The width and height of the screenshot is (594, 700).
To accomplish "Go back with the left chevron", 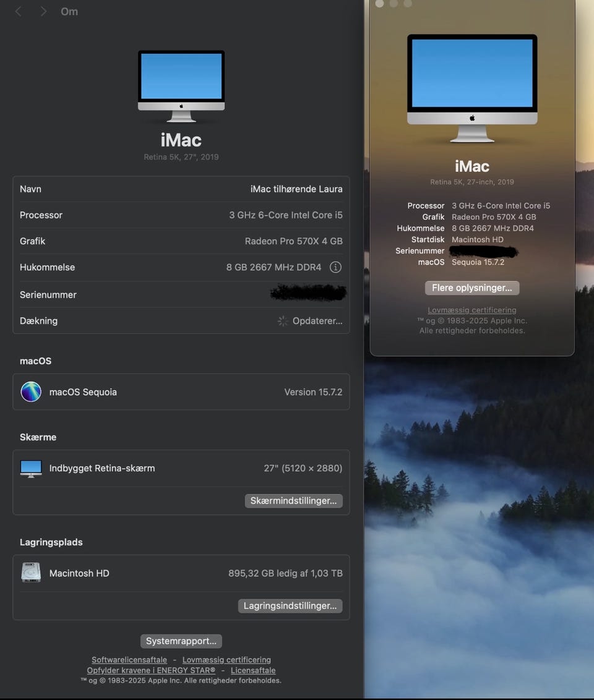I will click(x=19, y=12).
